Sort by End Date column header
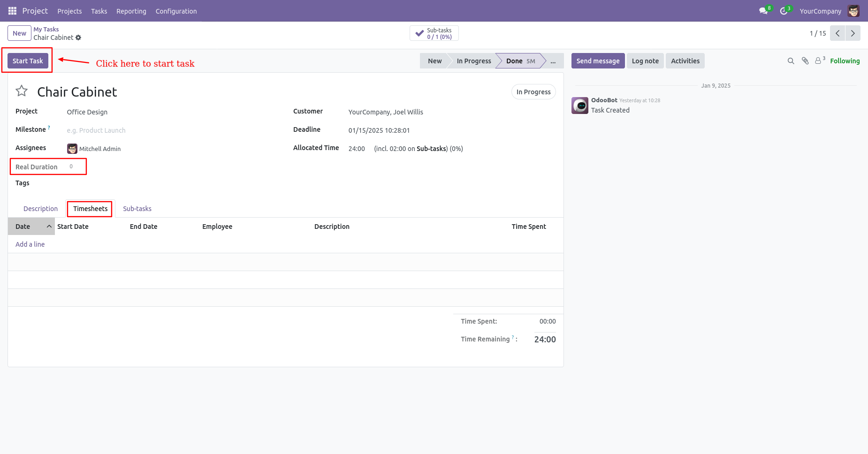The image size is (868, 454). click(x=144, y=227)
